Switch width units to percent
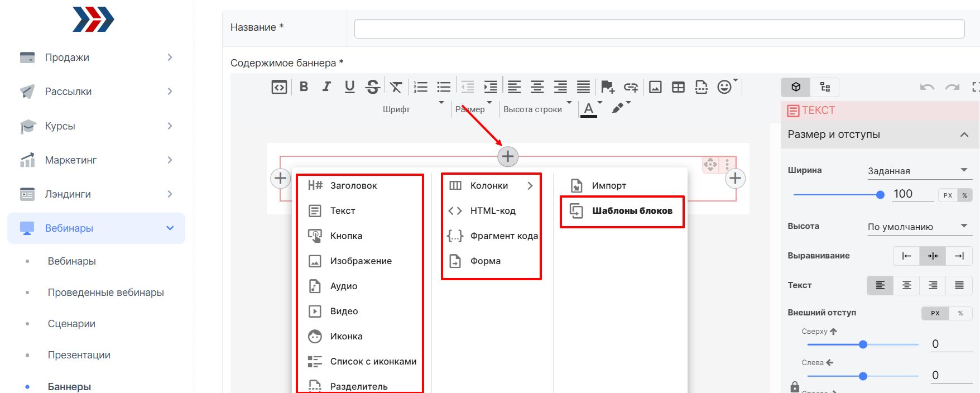980x393 pixels. tap(964, 195)
